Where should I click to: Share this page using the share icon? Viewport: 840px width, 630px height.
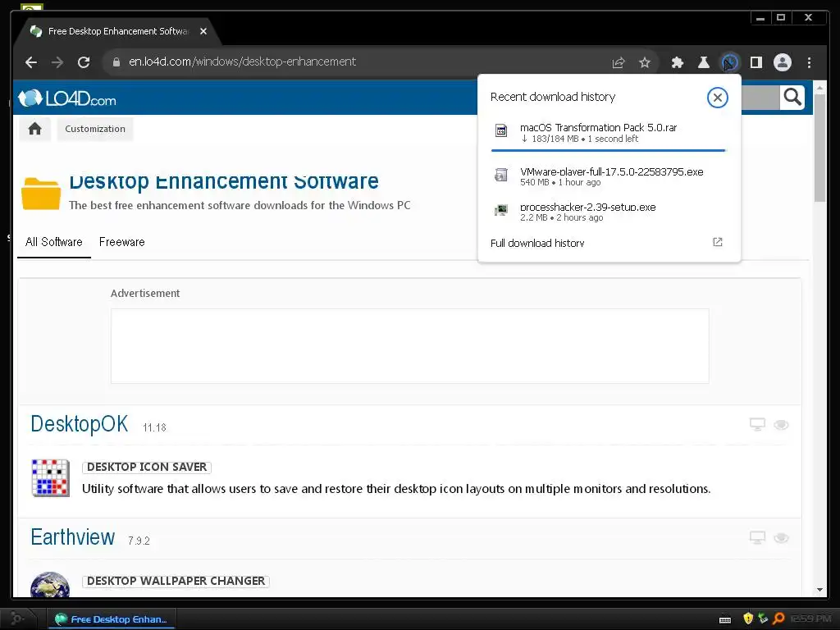tap(619, 62)
